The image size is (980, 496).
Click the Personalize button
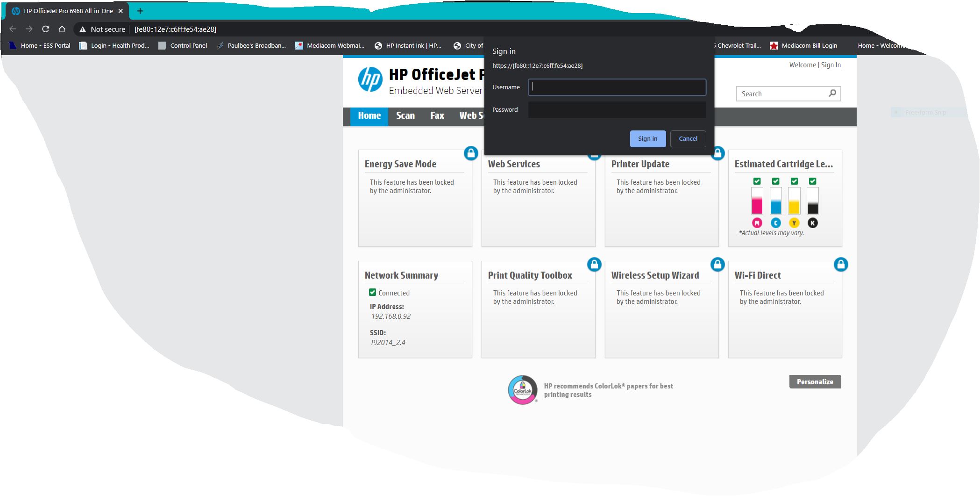coord(815,381)
